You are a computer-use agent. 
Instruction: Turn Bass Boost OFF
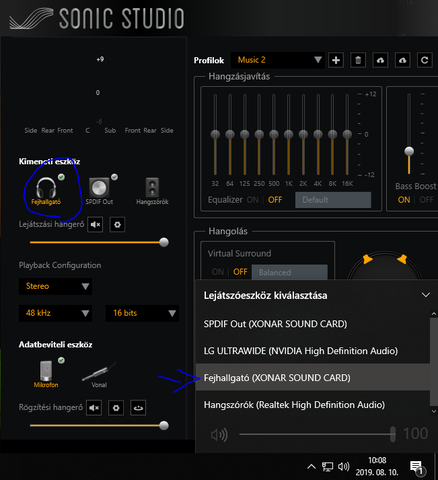(x=426, y=200)
